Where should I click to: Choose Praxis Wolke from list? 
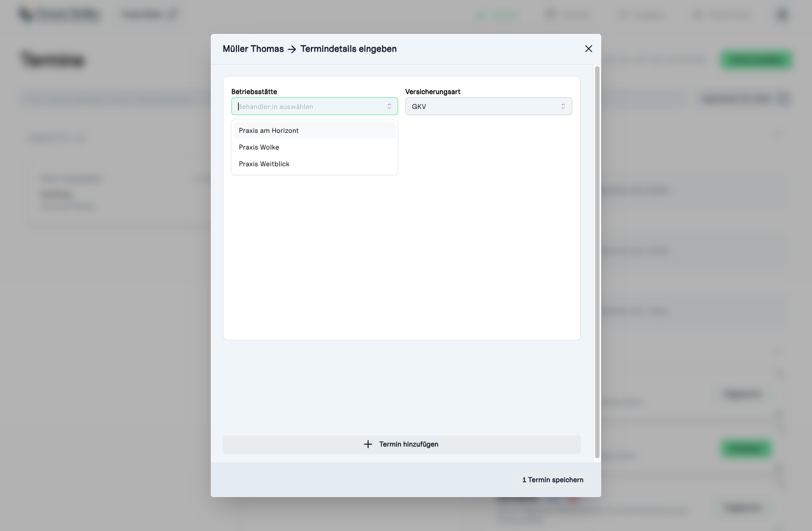click(315, 147)
